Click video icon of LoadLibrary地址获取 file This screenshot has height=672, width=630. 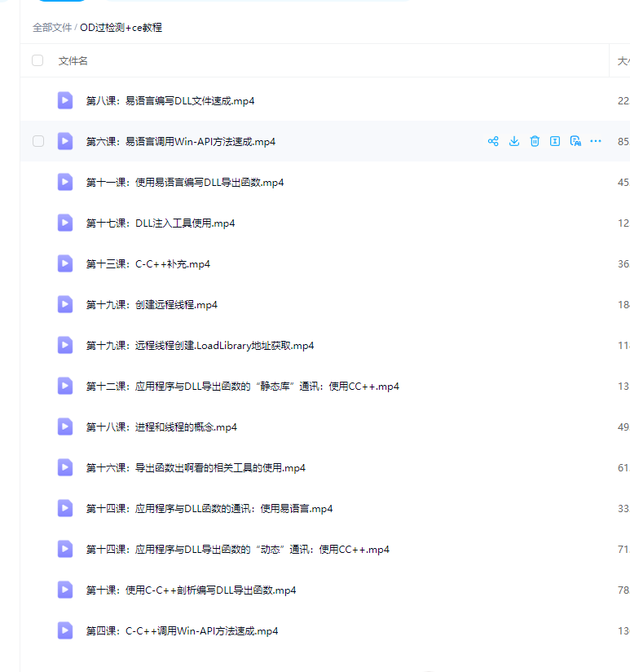click(65, 345)
